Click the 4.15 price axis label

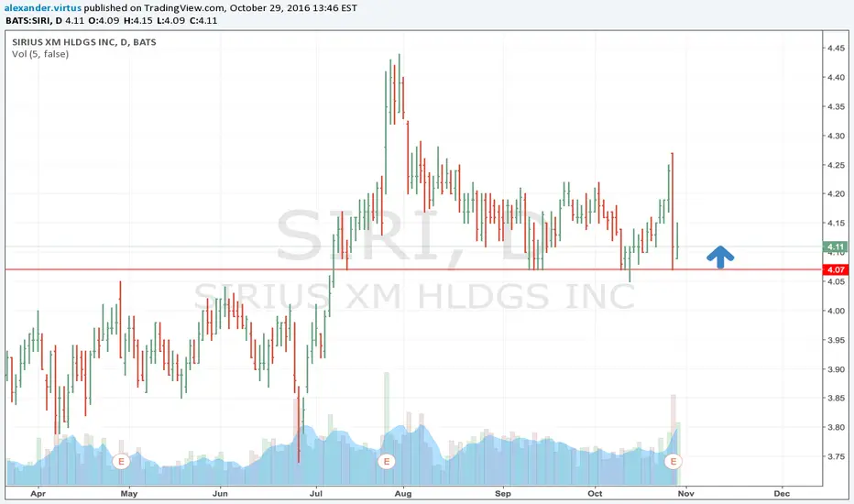tap(836, 224)
